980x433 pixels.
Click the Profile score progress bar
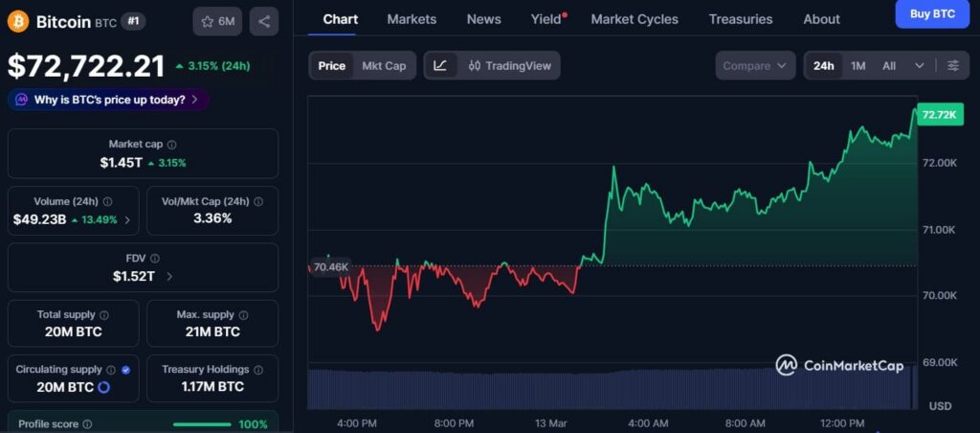[203, 424]
